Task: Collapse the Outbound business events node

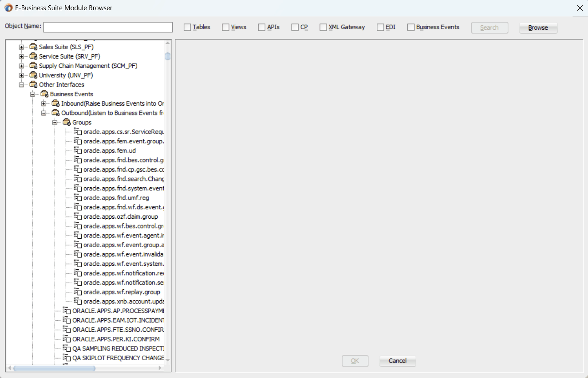Action: [43, 113]
